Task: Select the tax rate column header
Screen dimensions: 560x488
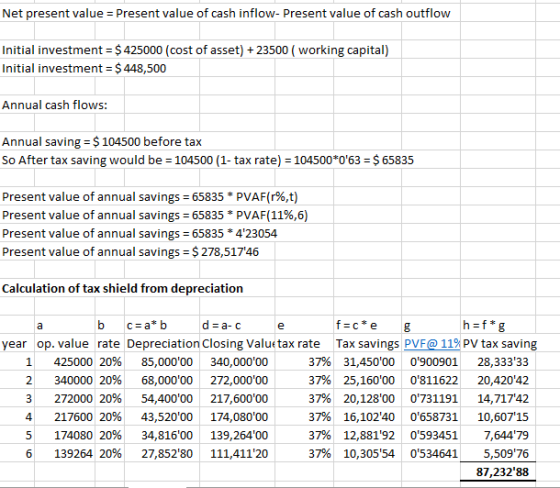Action: coord(299,344)
